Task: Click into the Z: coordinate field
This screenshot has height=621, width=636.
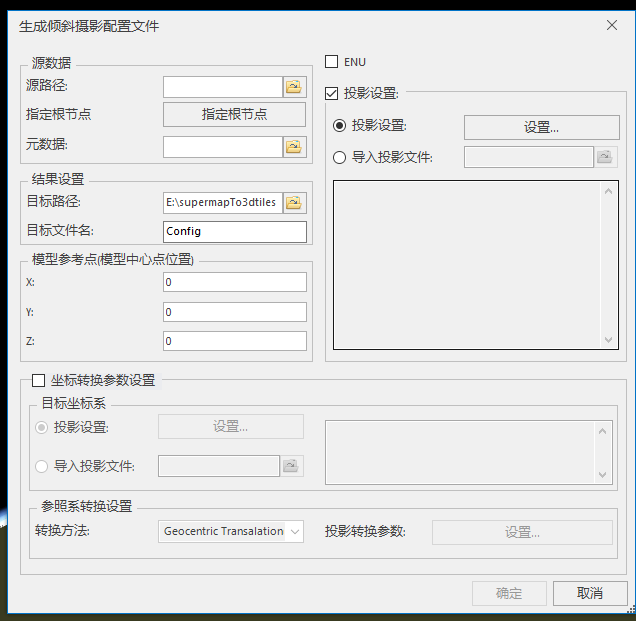Action: (235, 341)
